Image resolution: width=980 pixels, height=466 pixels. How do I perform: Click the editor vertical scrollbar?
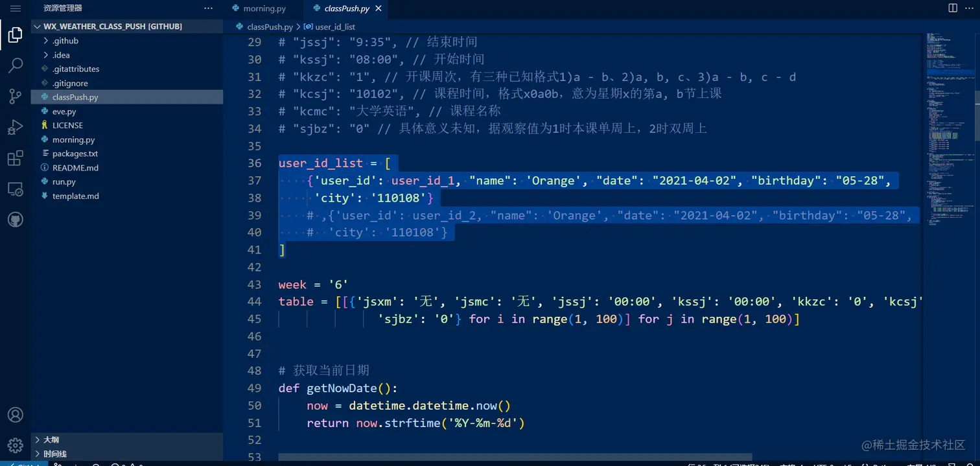point(976,116)
